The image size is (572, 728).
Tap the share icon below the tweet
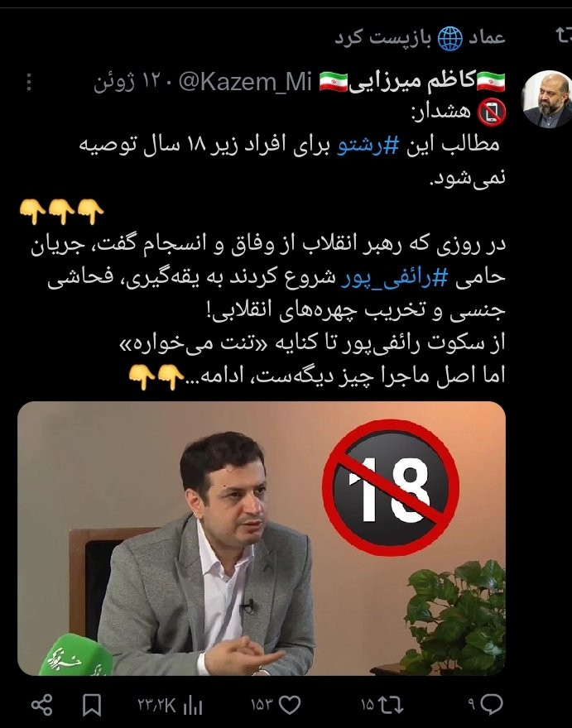click(x=42, y=705)
